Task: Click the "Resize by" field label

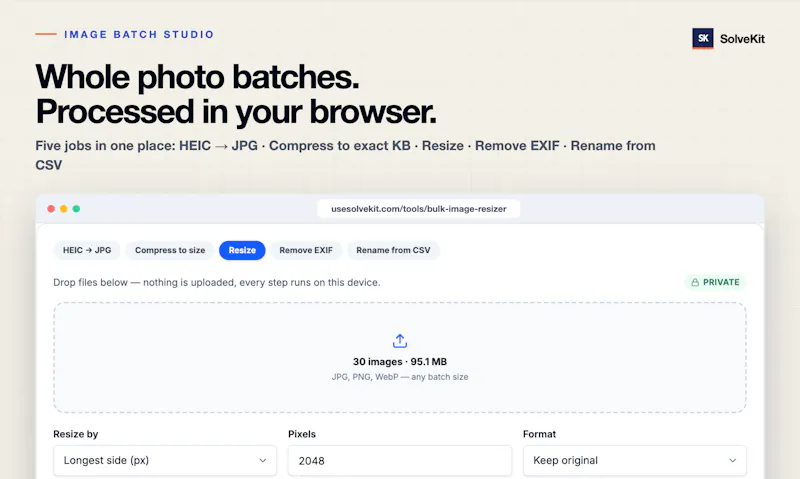Action: pyautogui.click(x=76, y=434)
